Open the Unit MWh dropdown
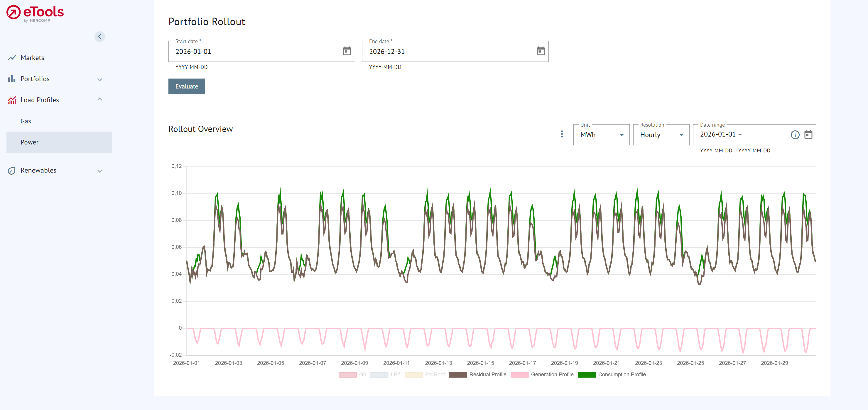The image size is (868, 410). [601, 135]
